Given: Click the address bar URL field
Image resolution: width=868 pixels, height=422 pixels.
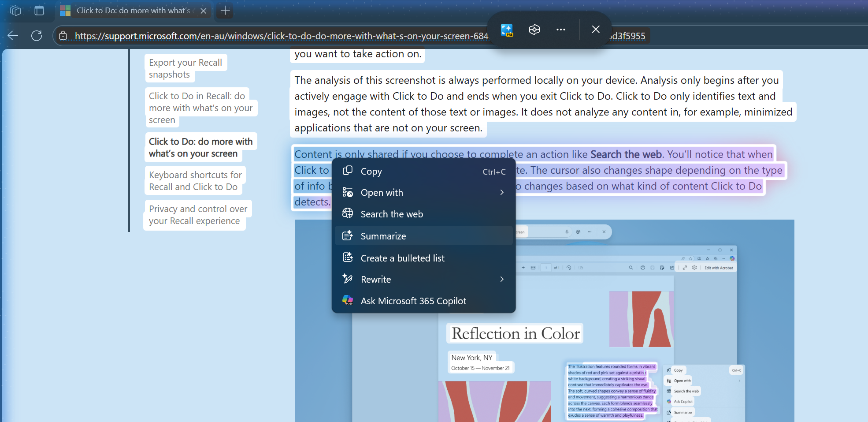Looking at the screenshot, I should click(x=281, y=36).
